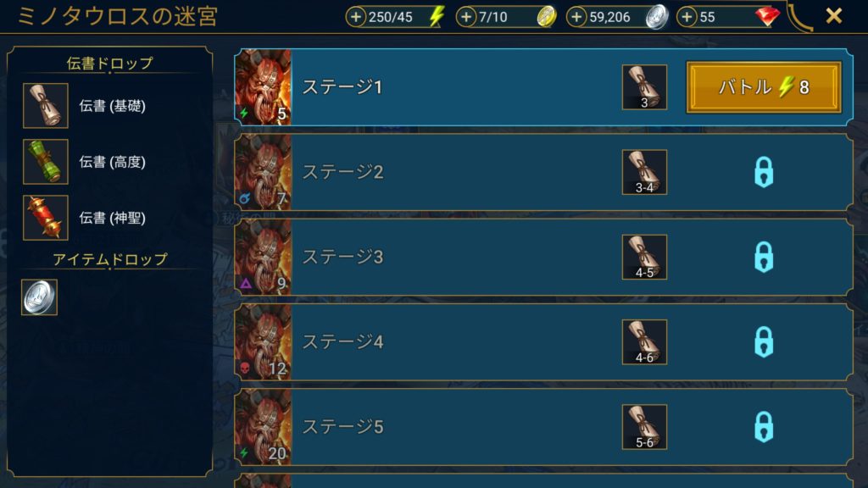This screenshot has height=488, width=868.
Task: Select the 伝書 (基礎) scroll icon
Action: [x=46, y=106]
